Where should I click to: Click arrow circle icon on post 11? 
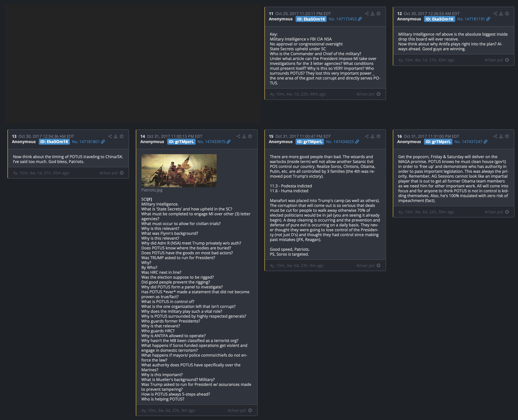(379, 14)
